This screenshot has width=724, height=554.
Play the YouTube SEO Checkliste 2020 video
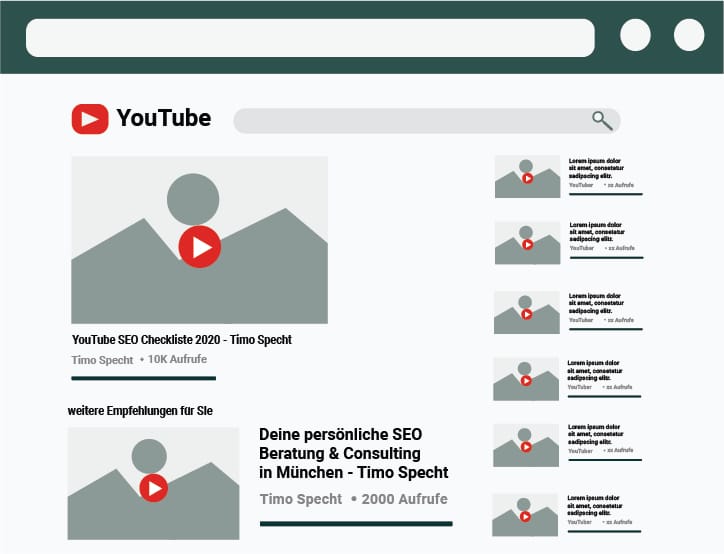coord(199,247)
